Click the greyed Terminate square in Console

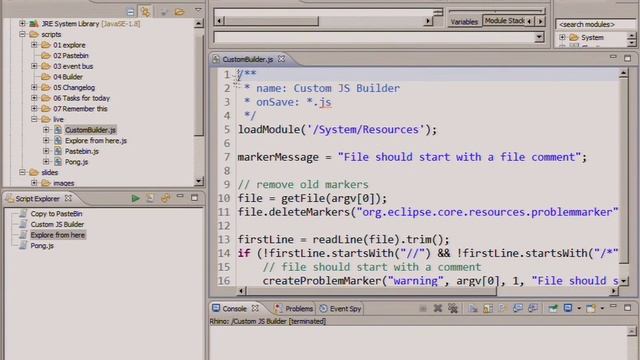click(423, 308)
